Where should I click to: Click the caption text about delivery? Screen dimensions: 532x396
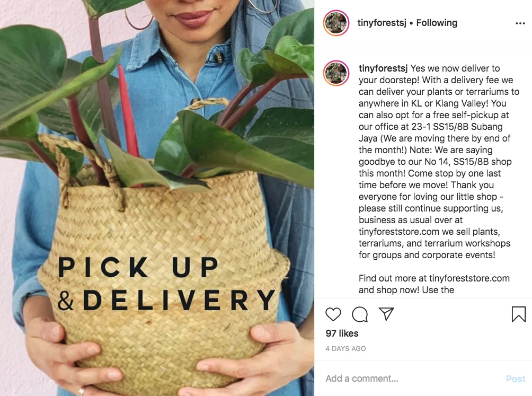(439, 162)
